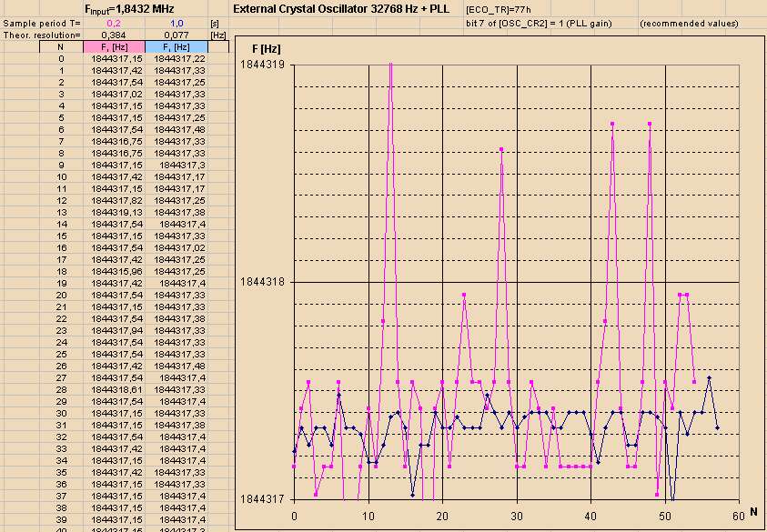Click the N column cell "20" in the table
The width and height of the screenshot is (767, 532).
point(61,296)
